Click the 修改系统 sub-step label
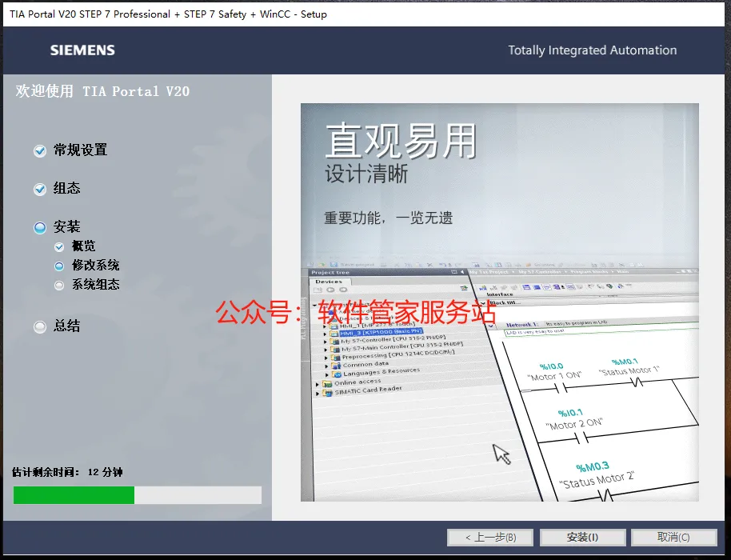The image size is (731, 560). [95, 265]
